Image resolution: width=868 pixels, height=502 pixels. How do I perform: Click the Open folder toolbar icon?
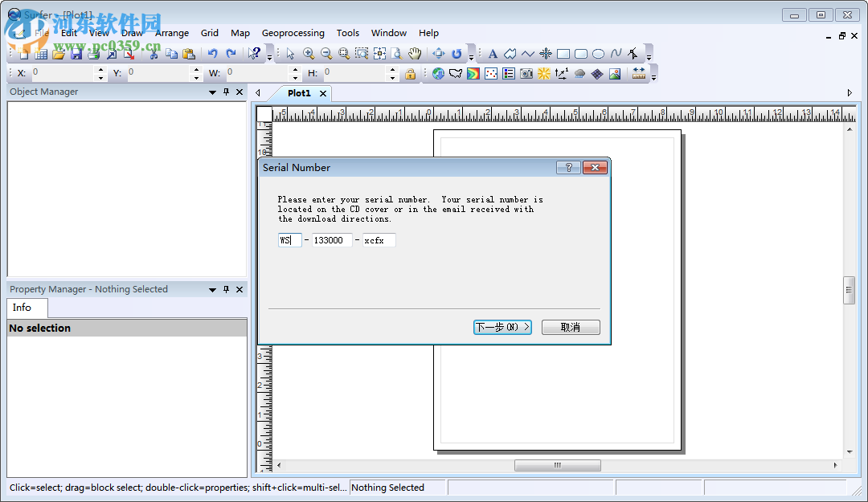pos(59,54)
